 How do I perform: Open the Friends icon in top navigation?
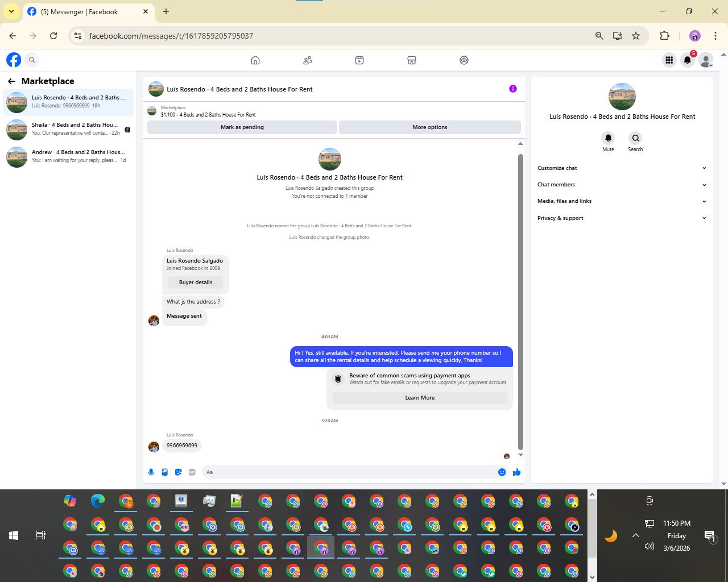[308, 60]
